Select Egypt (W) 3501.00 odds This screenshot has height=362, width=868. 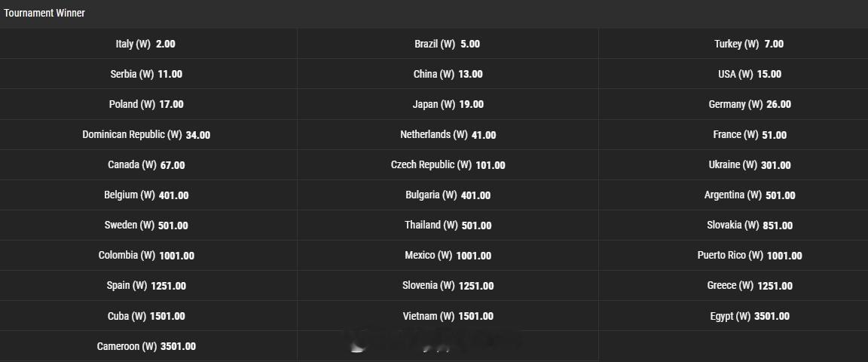tap(733, 316)
